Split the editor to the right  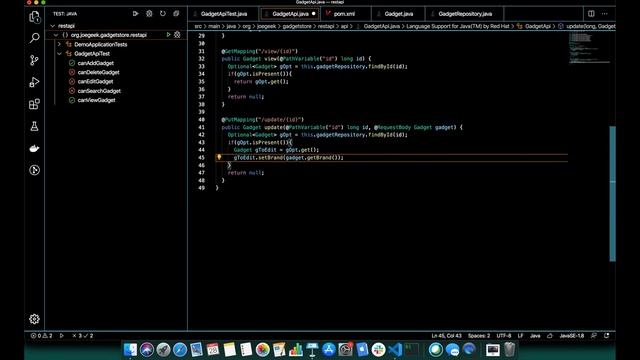tap(591, 13)
